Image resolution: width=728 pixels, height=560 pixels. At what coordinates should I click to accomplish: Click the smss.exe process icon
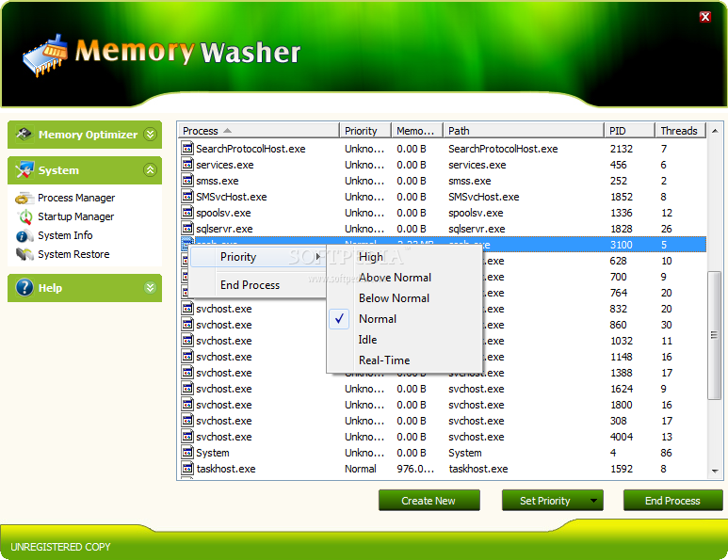[187, 181]
